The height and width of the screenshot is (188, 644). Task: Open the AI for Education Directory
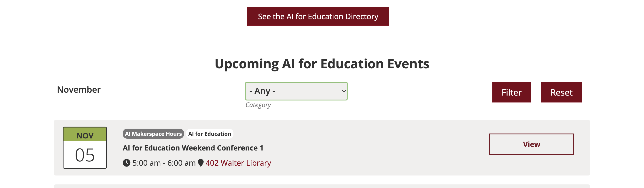coord(318,17)
